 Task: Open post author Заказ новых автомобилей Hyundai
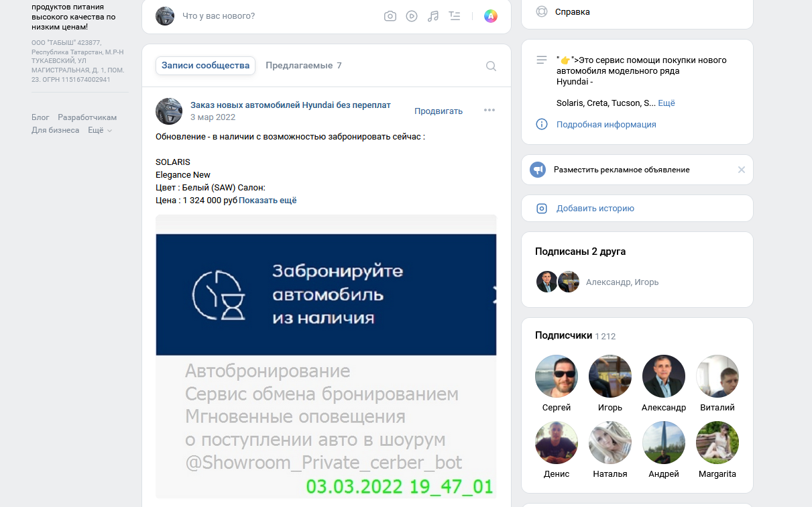(290, 105)
